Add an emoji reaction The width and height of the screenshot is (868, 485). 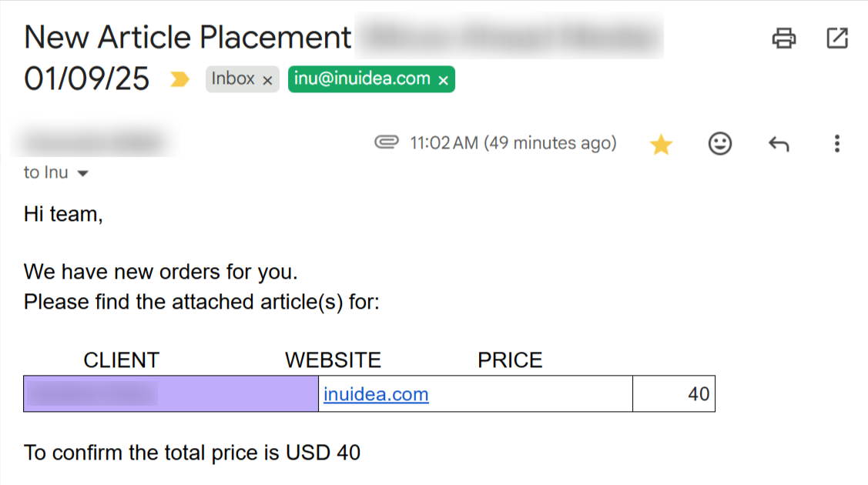tap(719, 144)
